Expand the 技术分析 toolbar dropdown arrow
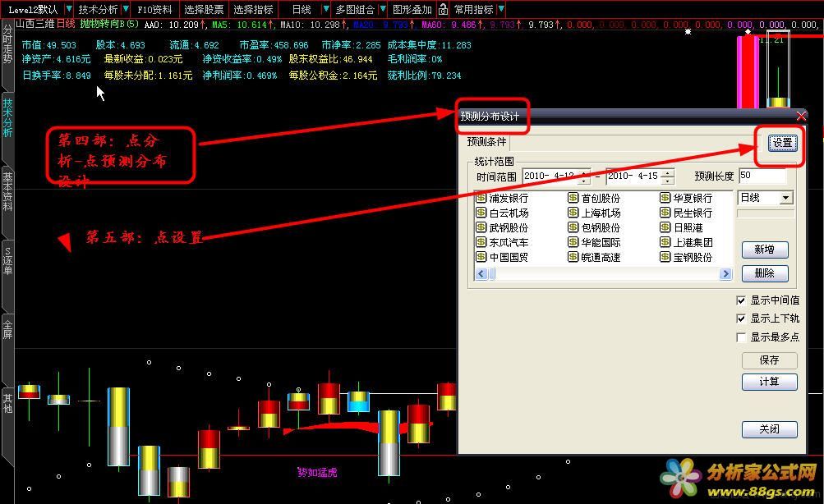824x504 pixels. click(x=126, y=9)
